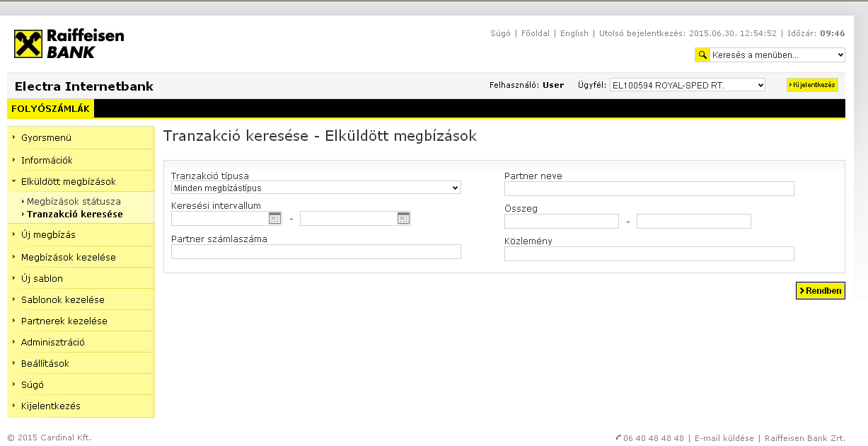Open the Tranzakció típusa dropdown
Image resolution: width=868 pixels, height=446 pixels.
pos(316,188)
